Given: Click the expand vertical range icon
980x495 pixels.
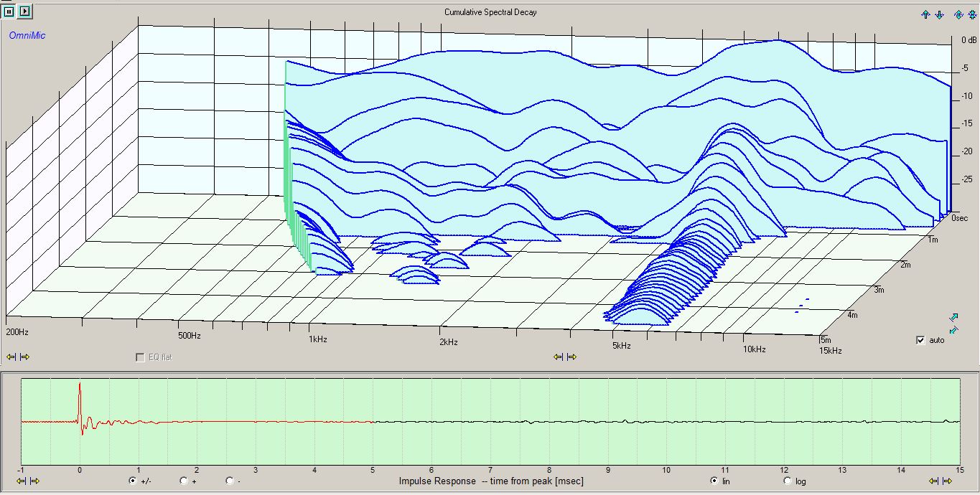Looking at the screenshot, I should [x=958, y=14].
